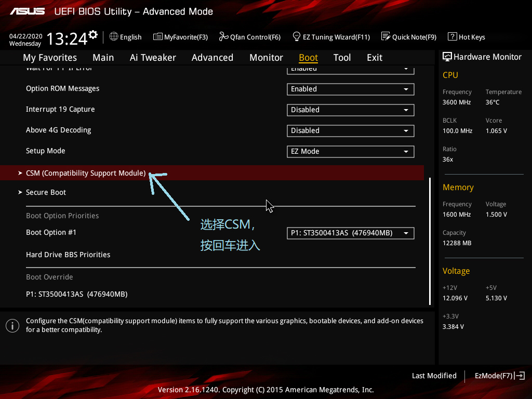
Task: Click the EzMode exit arrow icon
Action: [x=520, y=376]
